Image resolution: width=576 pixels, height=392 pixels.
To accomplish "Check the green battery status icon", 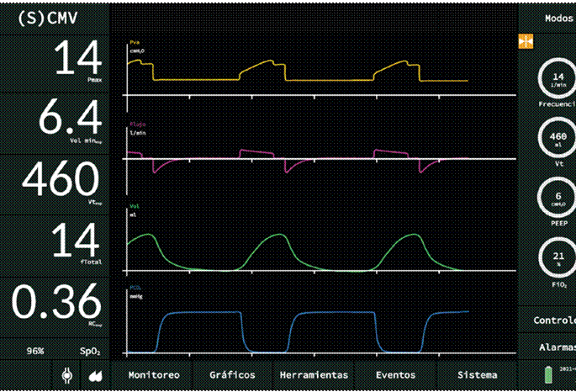I will point(551,373).
